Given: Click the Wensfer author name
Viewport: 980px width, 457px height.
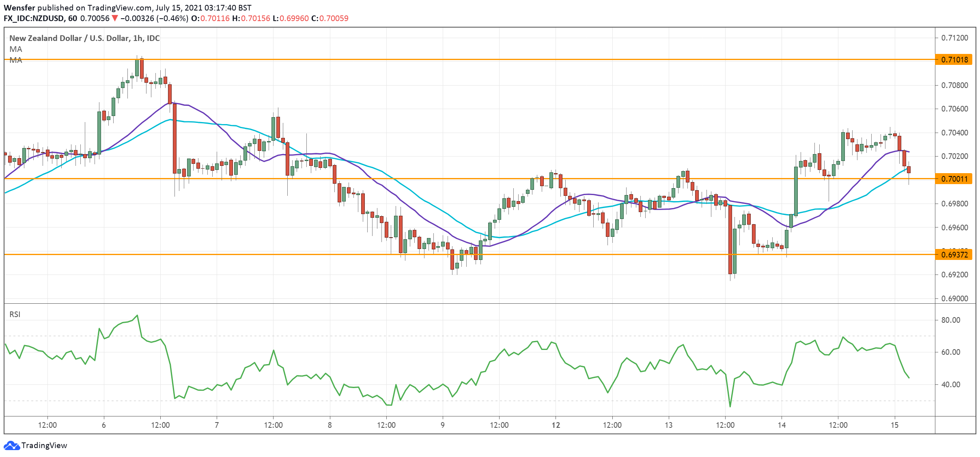Looking at the screenshot, I should click(19, 8).
